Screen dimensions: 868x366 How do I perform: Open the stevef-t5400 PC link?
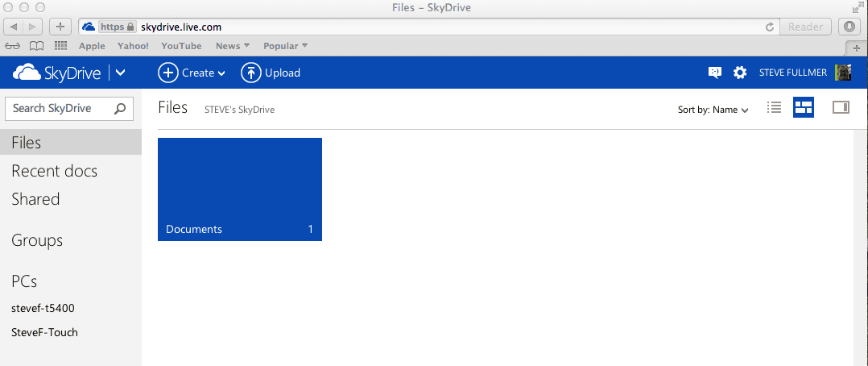pos(43,308)
